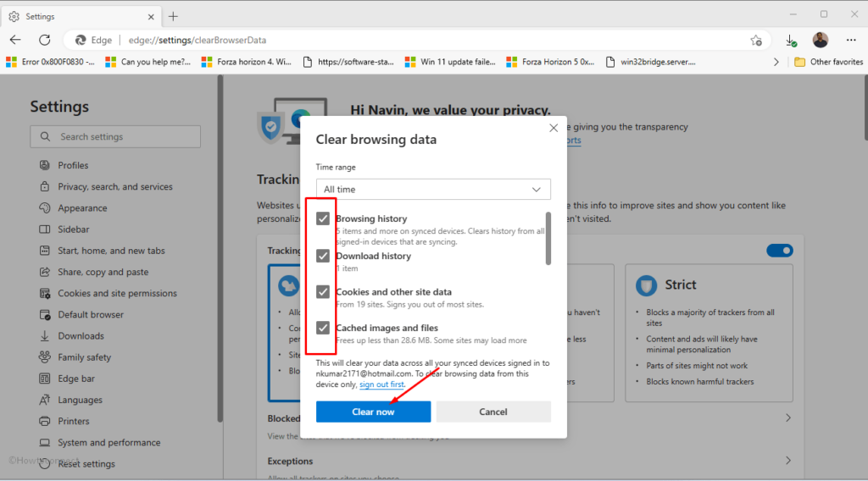
Task: Open Share, copy and paste section
Action: pyautogui.click(x=103, y=272)
